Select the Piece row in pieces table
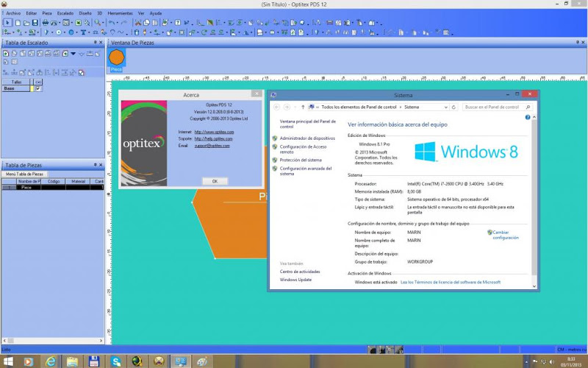This screenshot has height=368, width=588. pyautogui.click(x=52, y=187)
